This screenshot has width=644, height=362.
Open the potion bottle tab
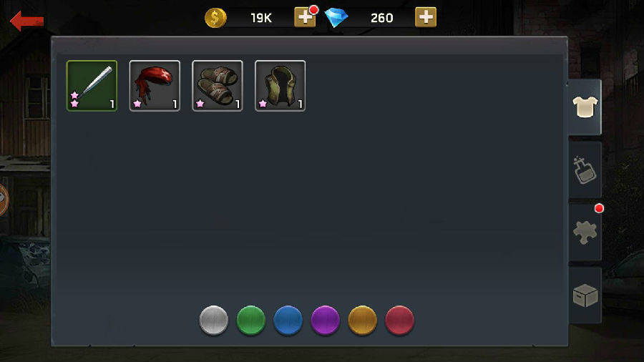click(x=585, y=170)
